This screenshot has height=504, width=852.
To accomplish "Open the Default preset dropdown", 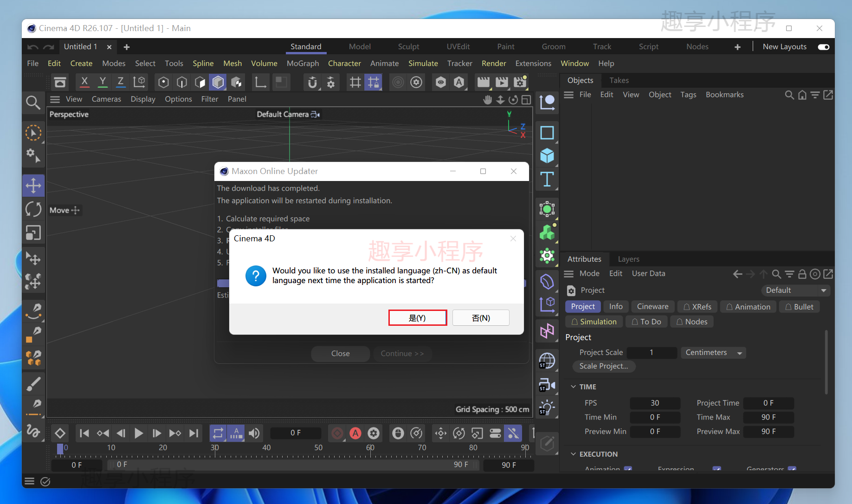I will tap(795, 291).
